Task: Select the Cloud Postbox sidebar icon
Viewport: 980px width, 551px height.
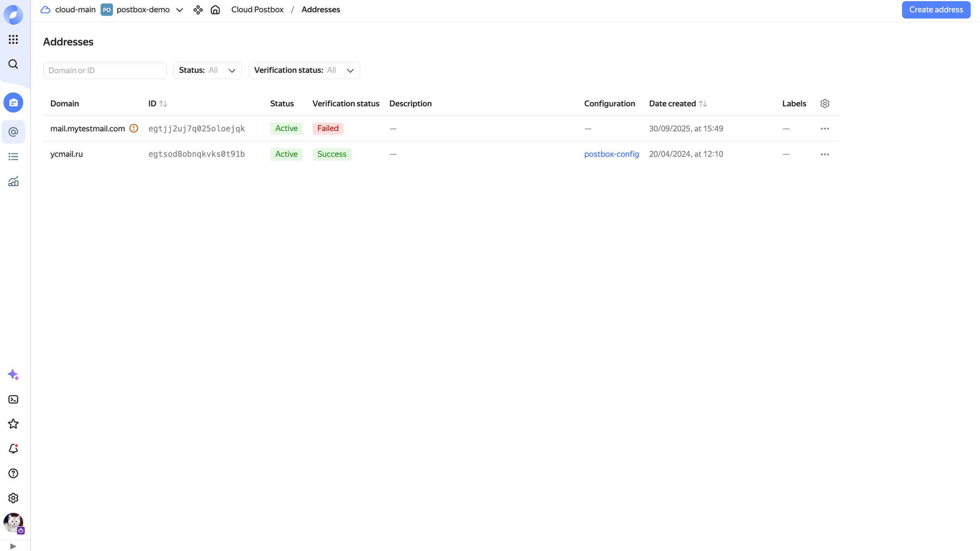Action: (x=13, y=102)
